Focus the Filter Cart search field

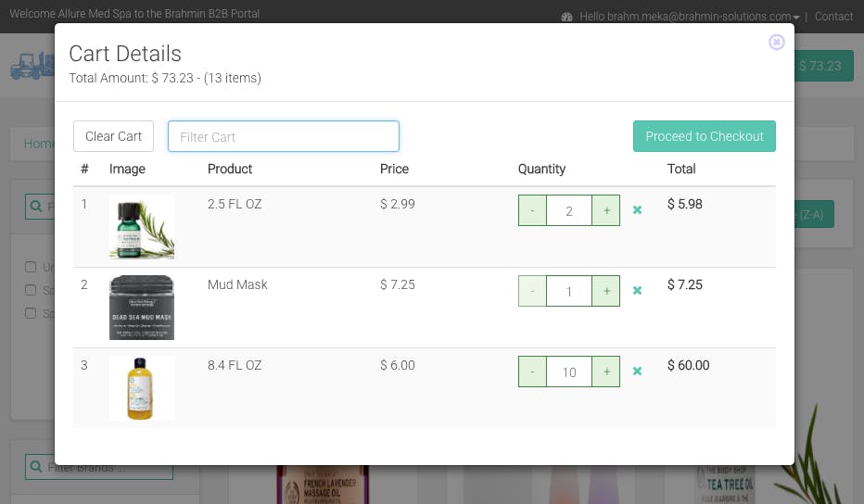pyautogui.click(x=284, y=136)
